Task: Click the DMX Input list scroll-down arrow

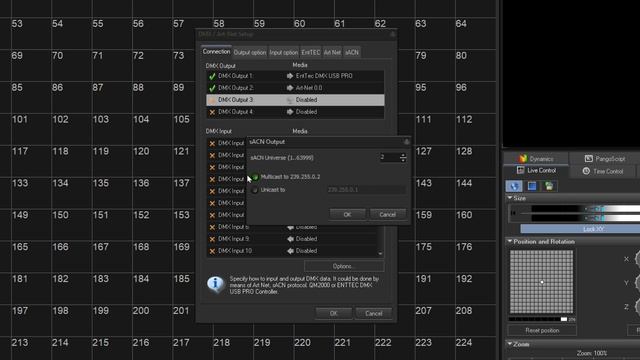Action: (x=380, y=253)
